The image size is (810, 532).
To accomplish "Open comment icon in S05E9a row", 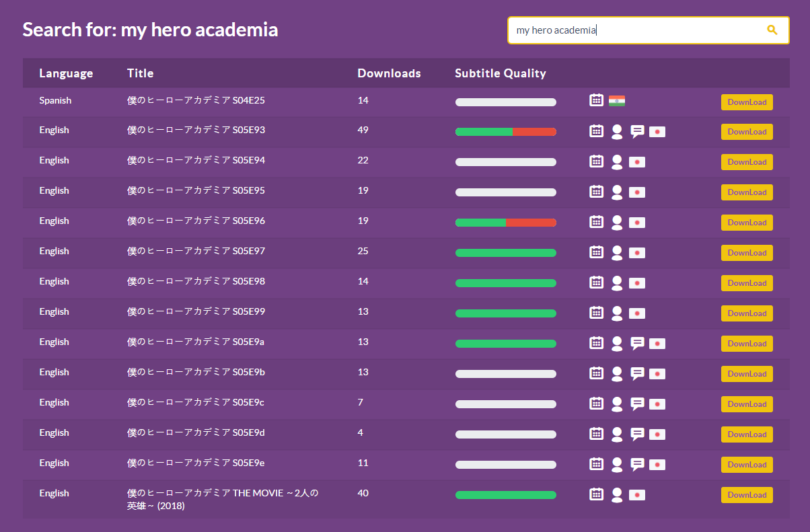I will 638,344.
